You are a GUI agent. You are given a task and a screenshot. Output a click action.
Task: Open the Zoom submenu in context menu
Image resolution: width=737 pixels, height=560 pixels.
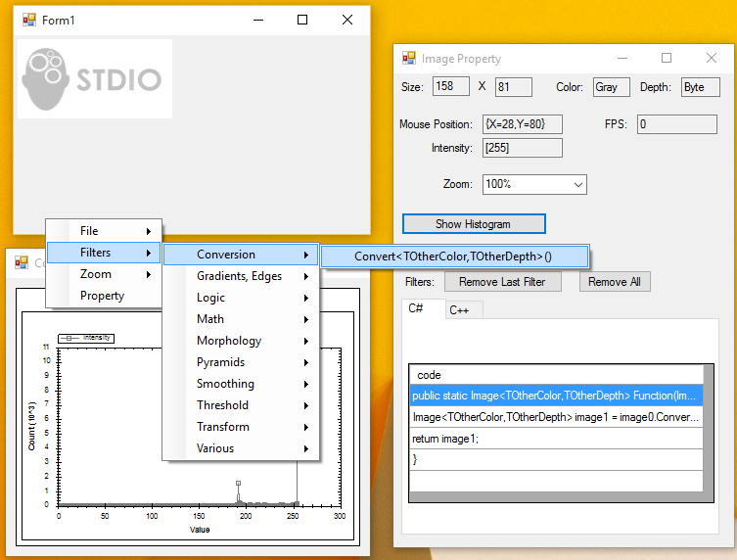[104, 274]
